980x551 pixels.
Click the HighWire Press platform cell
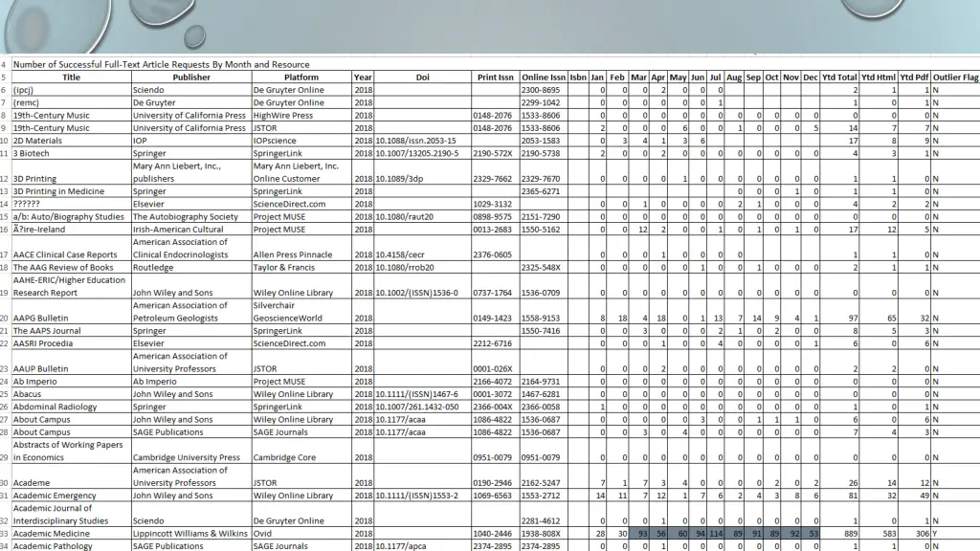tap(301, 116)
